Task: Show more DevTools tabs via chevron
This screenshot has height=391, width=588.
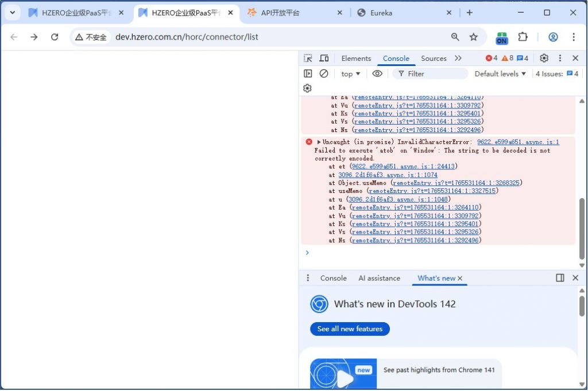Action: [x=458, y=58]
